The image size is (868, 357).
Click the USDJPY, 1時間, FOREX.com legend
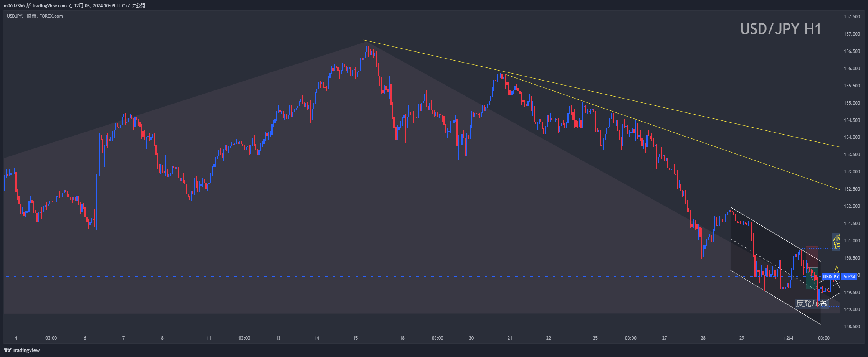point(35,16)
